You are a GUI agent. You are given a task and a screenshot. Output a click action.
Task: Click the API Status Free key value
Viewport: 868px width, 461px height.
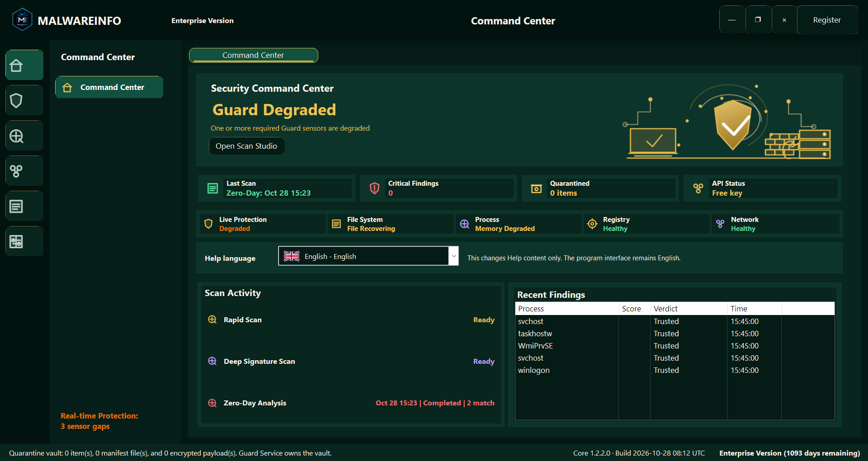click(727, 193)
